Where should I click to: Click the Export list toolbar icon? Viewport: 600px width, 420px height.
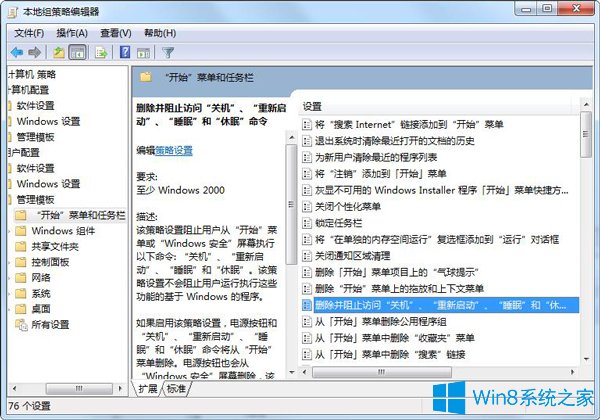click(x=101, y=52)
